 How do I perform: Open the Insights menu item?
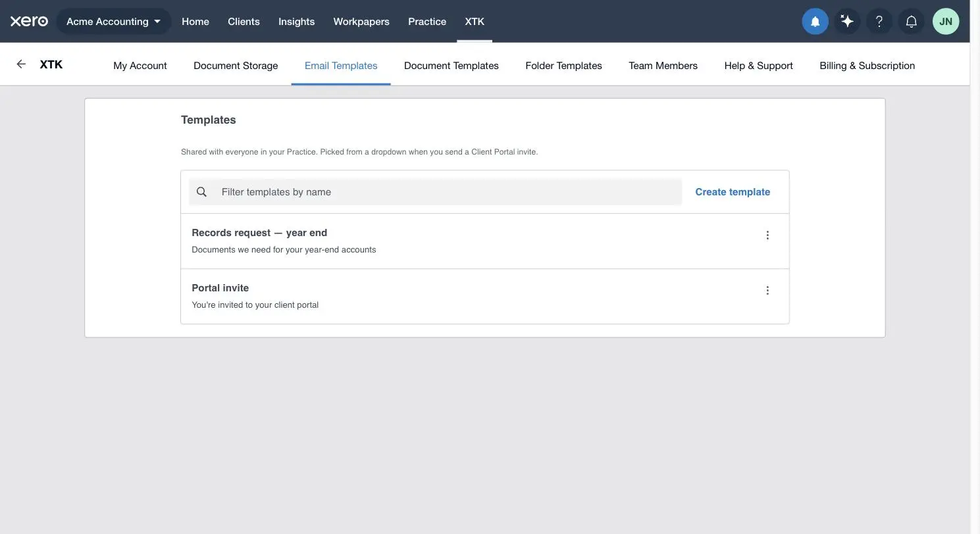tap(296, 21)
